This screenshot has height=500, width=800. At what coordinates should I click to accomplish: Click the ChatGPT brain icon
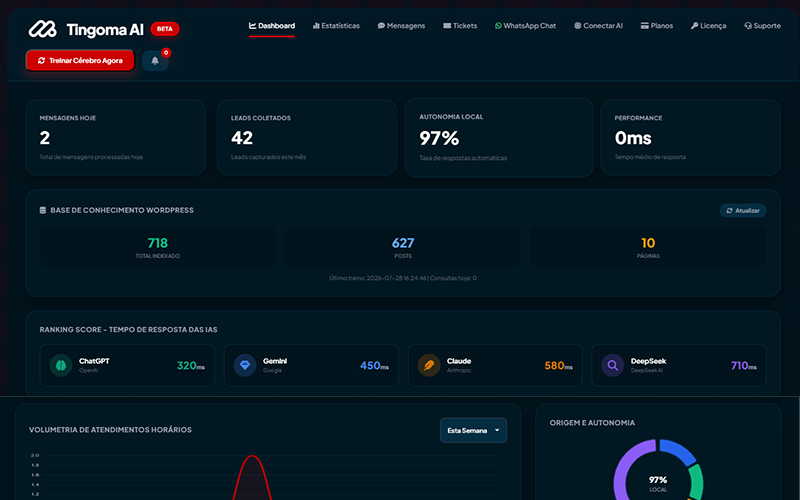click(61, 365)
